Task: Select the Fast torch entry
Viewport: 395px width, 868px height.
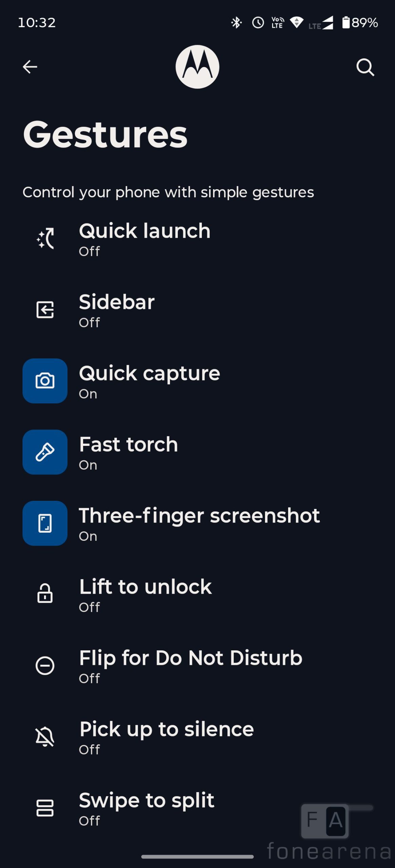Action: click(x=129, y=452)
